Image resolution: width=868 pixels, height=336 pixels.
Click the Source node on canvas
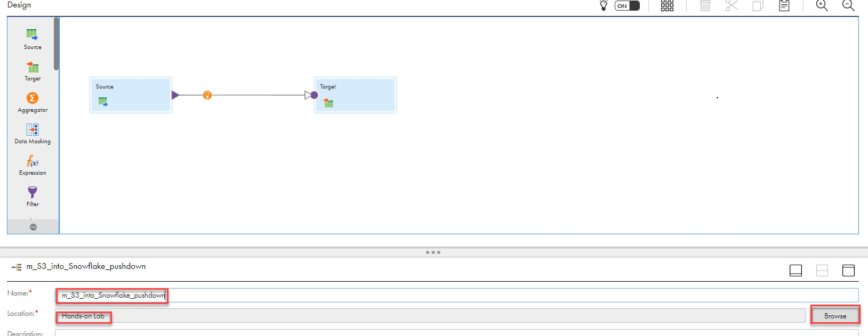pyautogui.click(x=131, y=95)
